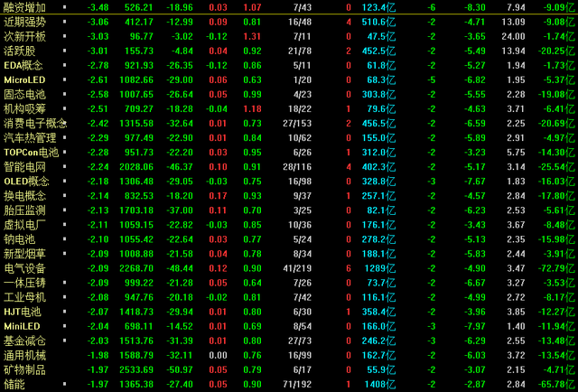Click the turnover amount 61.8亿
The height and width of the screenshot is (392, 578).
point(381,65)
